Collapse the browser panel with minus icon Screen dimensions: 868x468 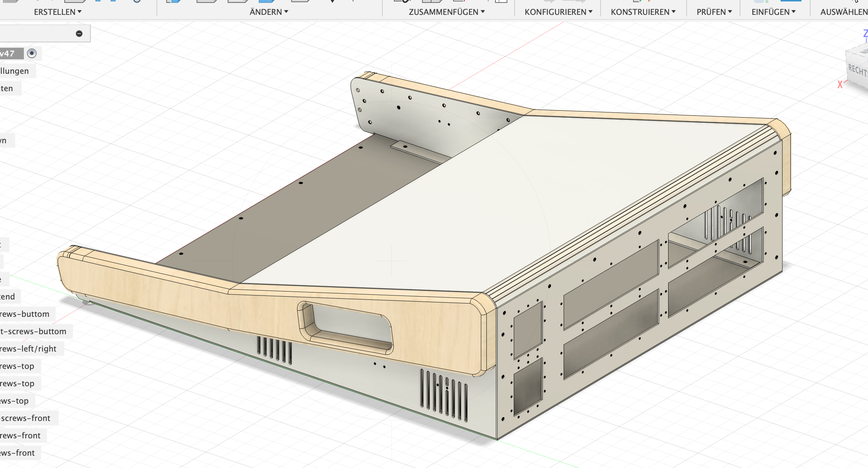tap(79, 34)
